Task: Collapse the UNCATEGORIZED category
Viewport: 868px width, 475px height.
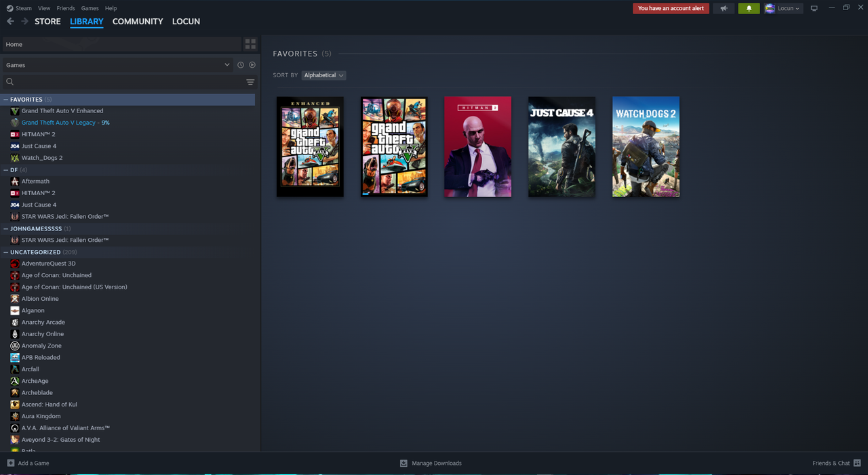Action: [6, 252]
